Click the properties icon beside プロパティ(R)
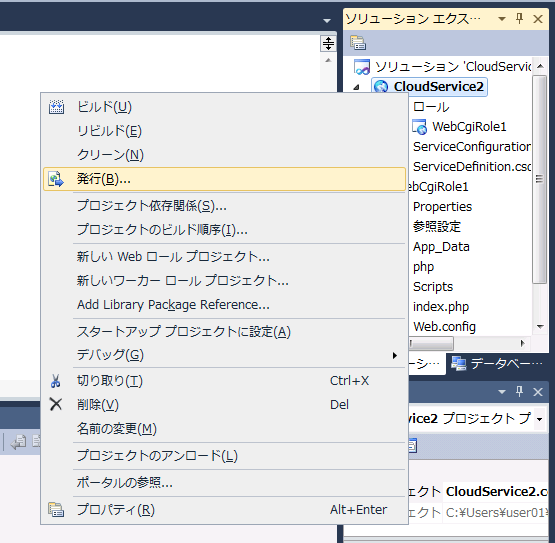The image size is (555, 543). 56,510
